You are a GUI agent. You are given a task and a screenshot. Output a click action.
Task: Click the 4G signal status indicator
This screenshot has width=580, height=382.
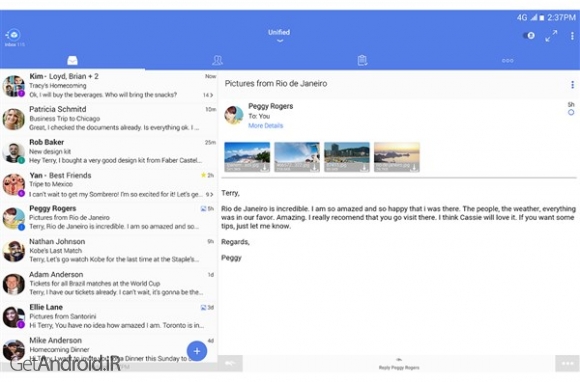point(527,17)
